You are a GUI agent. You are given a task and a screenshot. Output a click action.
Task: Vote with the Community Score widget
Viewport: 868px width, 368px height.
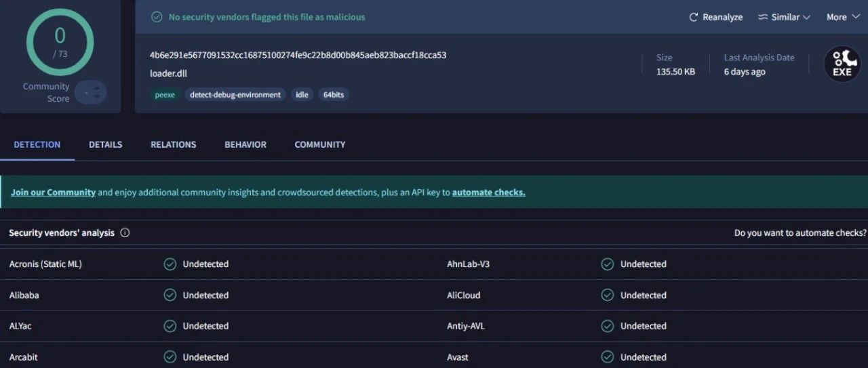(91, 92)
